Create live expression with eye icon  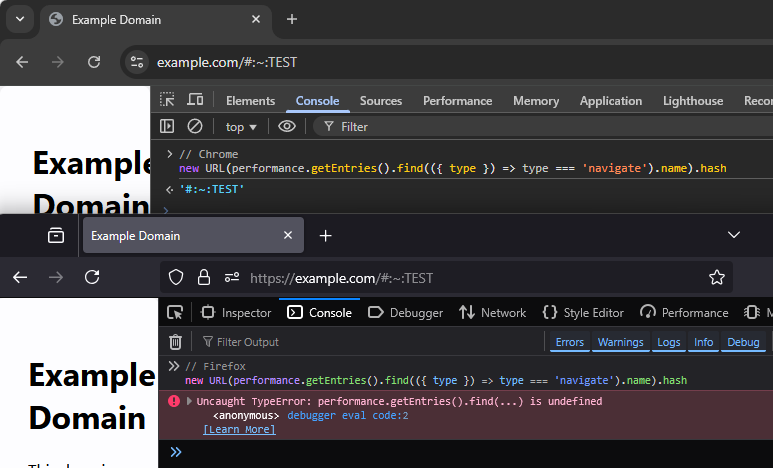287,126
